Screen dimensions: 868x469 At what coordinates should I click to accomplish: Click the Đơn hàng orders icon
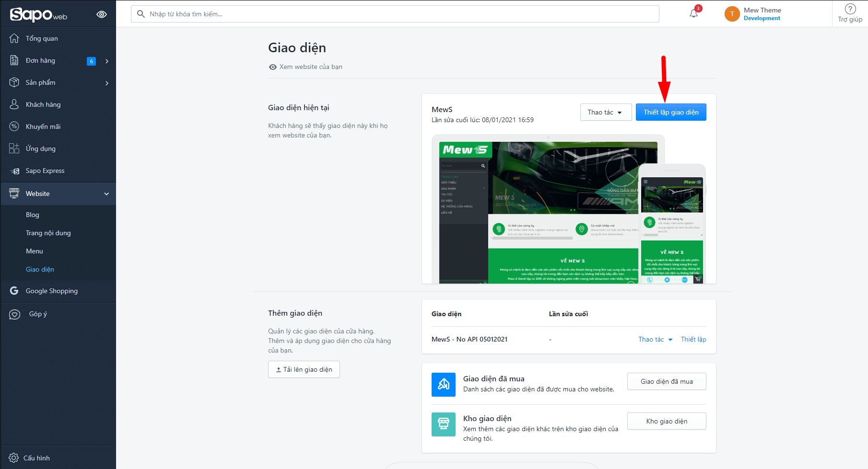[14, 60]
